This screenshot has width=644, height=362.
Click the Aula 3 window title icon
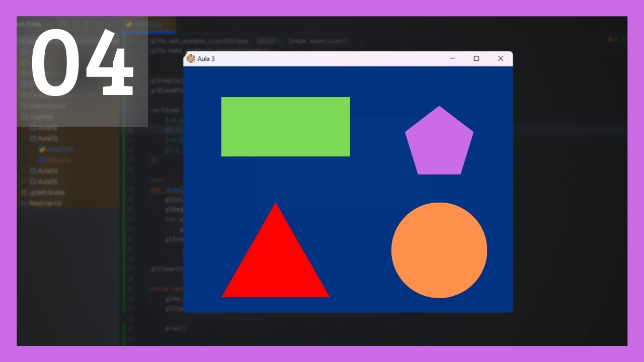point(191,58)
